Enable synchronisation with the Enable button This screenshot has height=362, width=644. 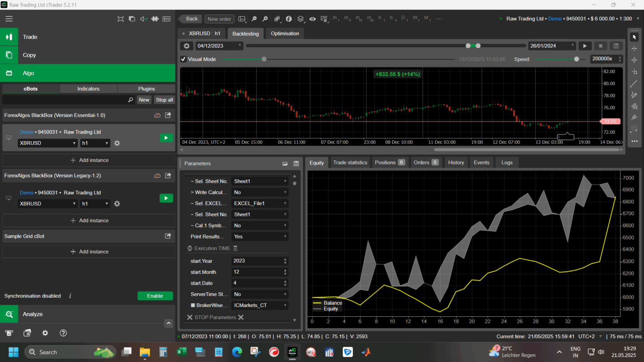tap(155, 296)
